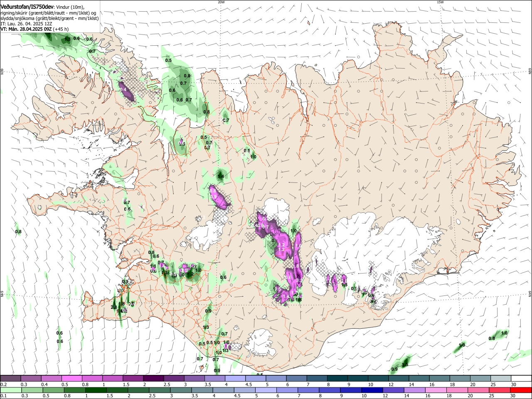Click the 2.6 rain value on Reykjanes peninsula

114,307
